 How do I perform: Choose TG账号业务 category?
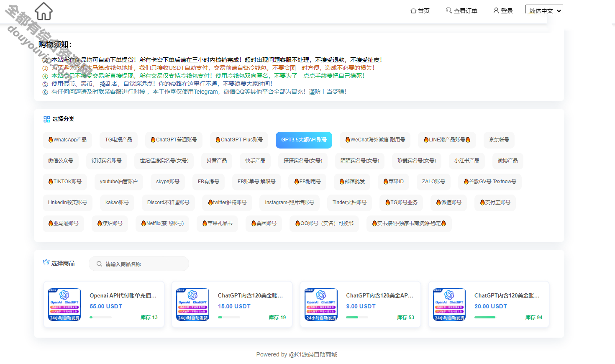[x=401, y=203]
